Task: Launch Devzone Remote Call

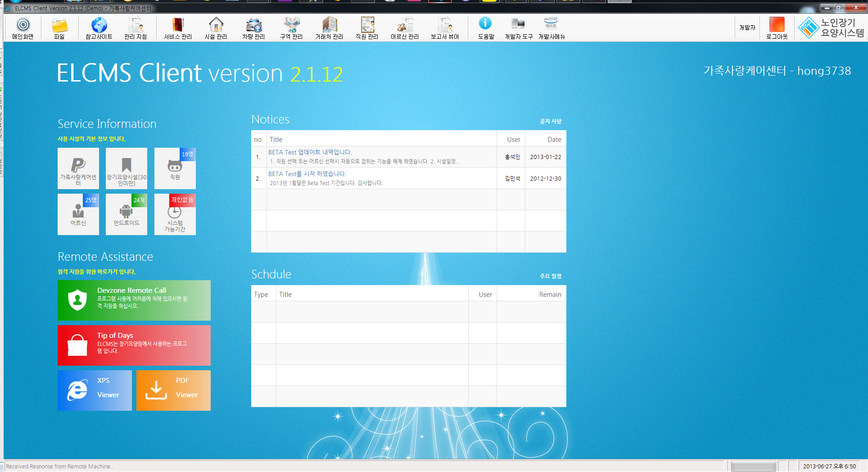Action: click(134, 300)
